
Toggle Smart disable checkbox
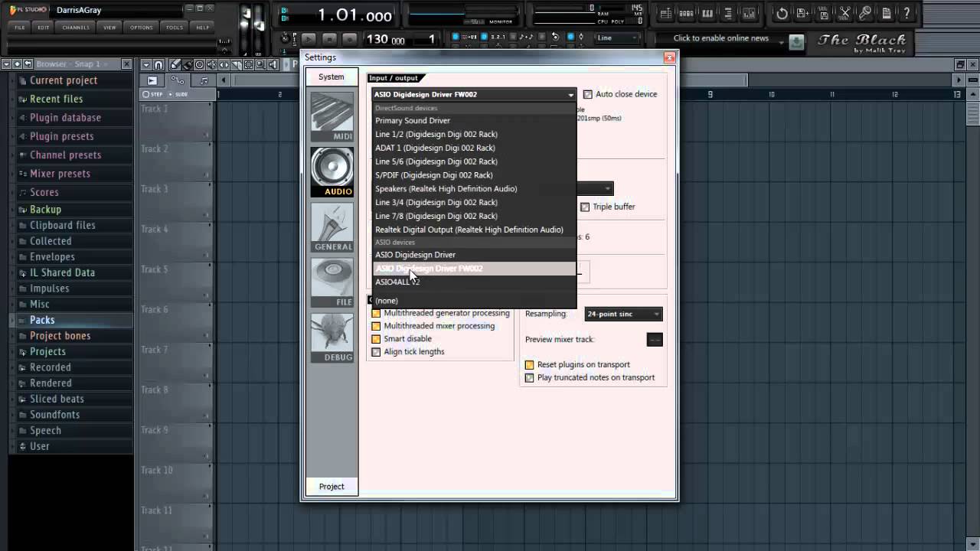376,339
